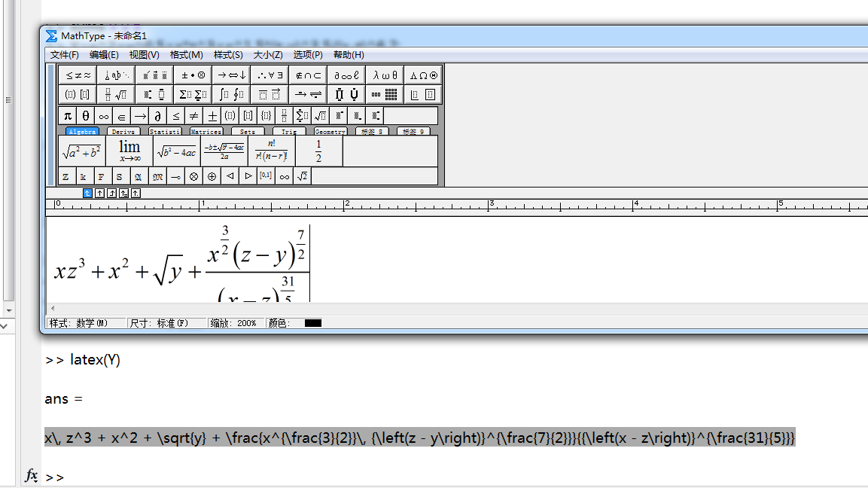Click the horizontal scrollbar below the equation area
Image resolution: width=868 pixels, height=488 pixels.
(x=452, y=308)
